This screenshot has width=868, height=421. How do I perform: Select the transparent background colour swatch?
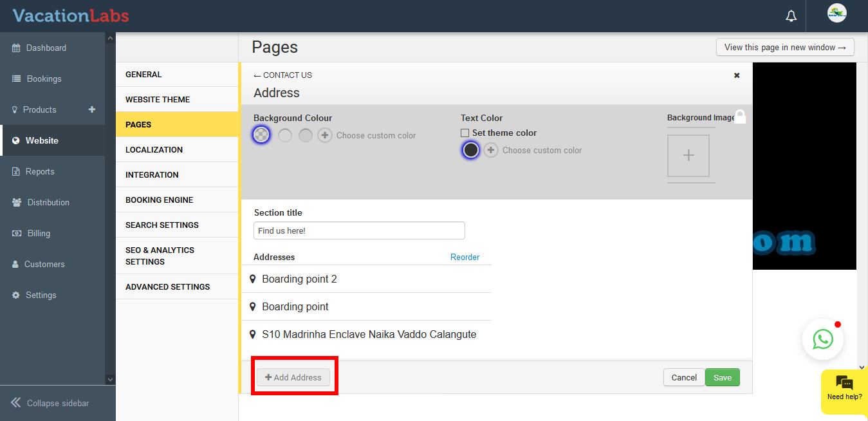click(x=261, y=135)
